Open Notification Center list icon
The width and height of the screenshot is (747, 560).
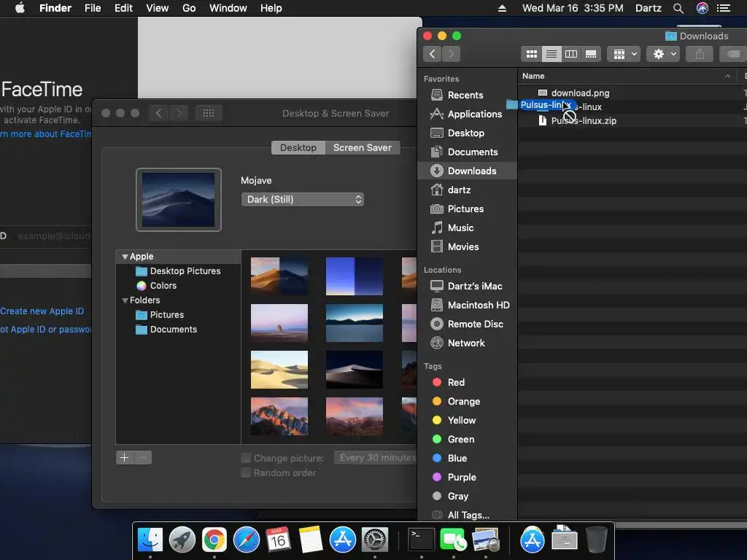pos(724,8)
